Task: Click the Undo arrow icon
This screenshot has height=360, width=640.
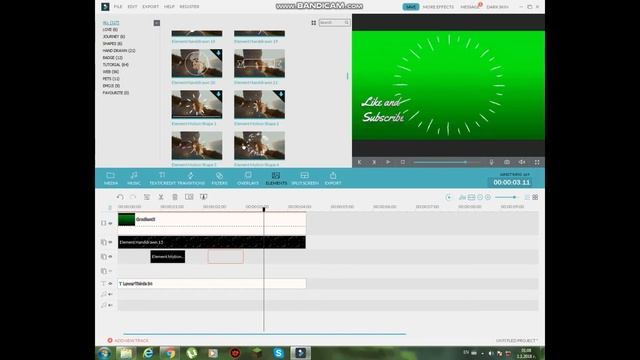Action: point(120,197)
